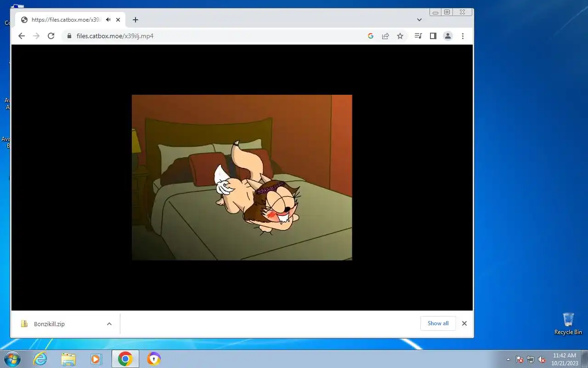This screenshot has height=368, width=588.
Task: Click the Chrome taskbar icon
Action: pos(125,359)
